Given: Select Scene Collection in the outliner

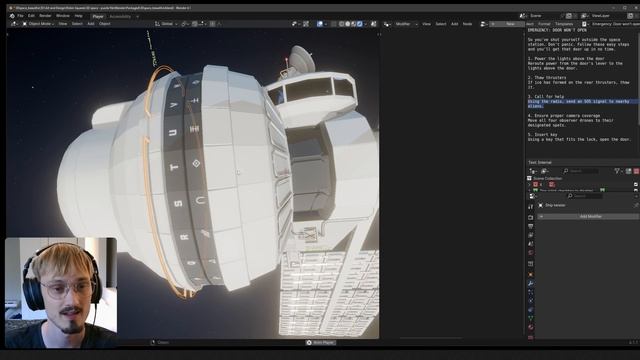Looking at the screenshot, I should click(x=547, y=178).
